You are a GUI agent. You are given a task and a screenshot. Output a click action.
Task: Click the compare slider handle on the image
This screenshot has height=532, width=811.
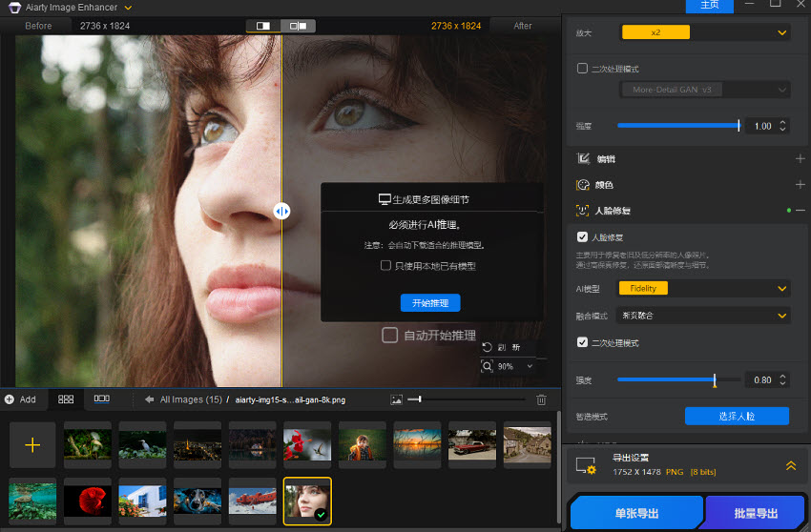[281, 211]
